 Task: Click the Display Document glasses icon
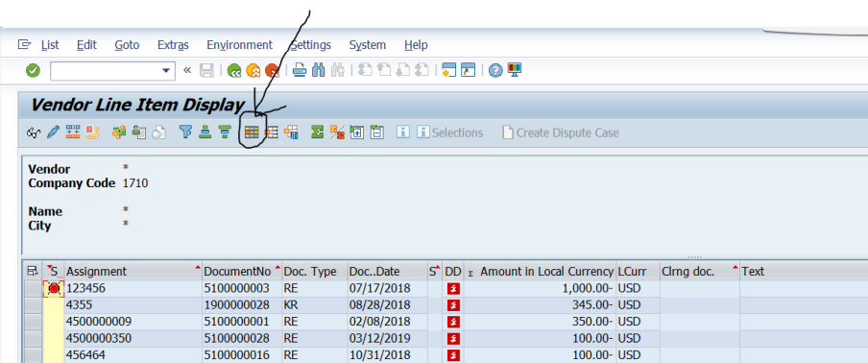pos(34,133)
